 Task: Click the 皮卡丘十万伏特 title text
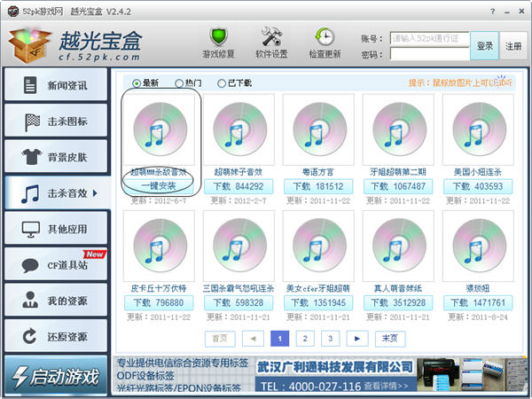pyautogui.click(x=159, y=288)
